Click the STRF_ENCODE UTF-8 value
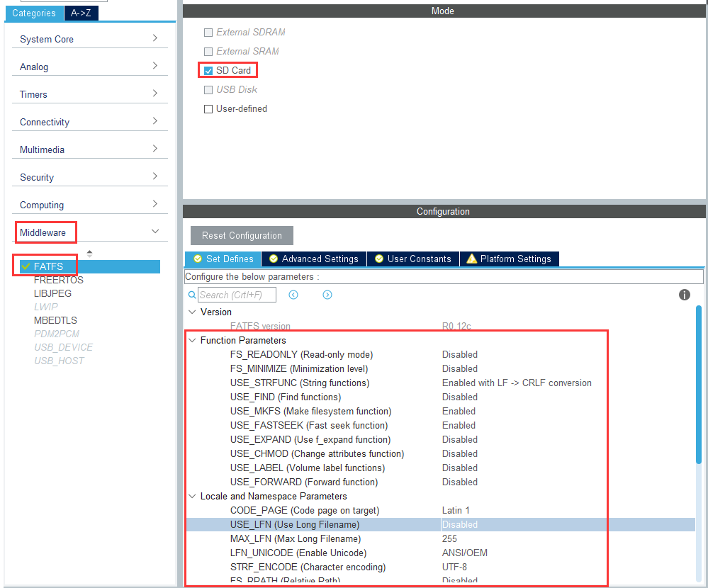The image size is (708, 588). [454, 567]
